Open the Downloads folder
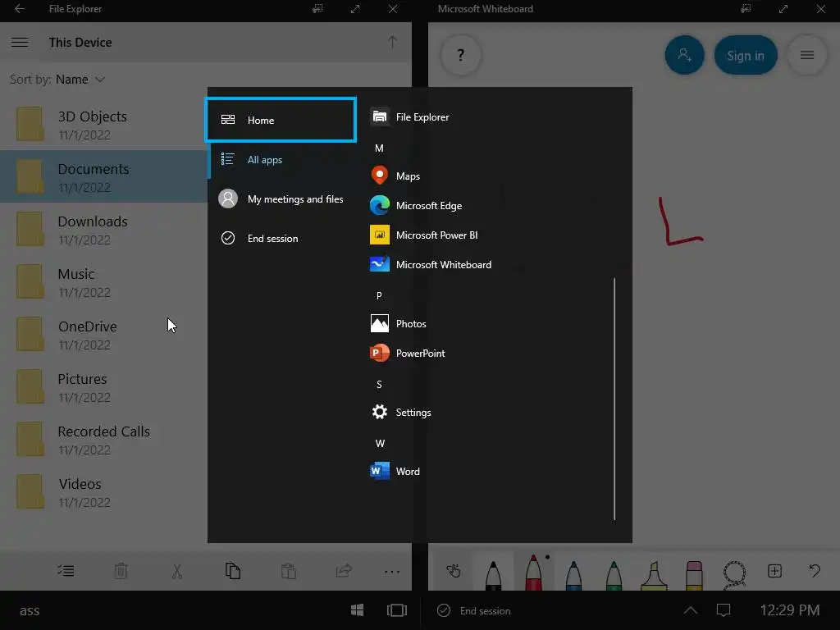 pyautogui.click(x=104, y=230)
